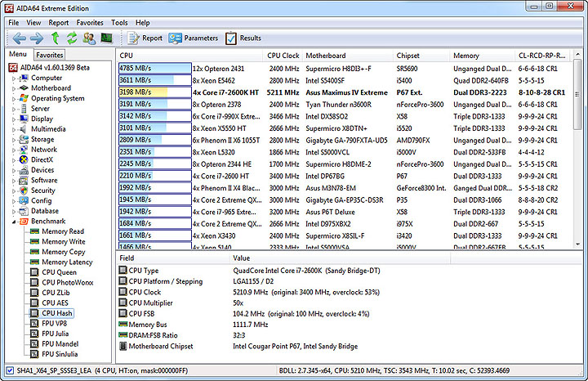Open the File menu

[14, 23]
